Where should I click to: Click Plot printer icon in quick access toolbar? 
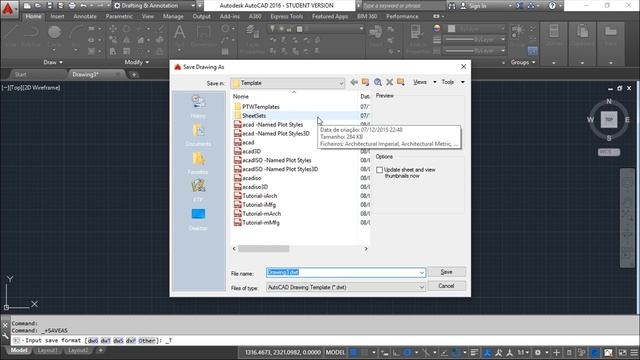pyautogui.click(x=72, y=6)
